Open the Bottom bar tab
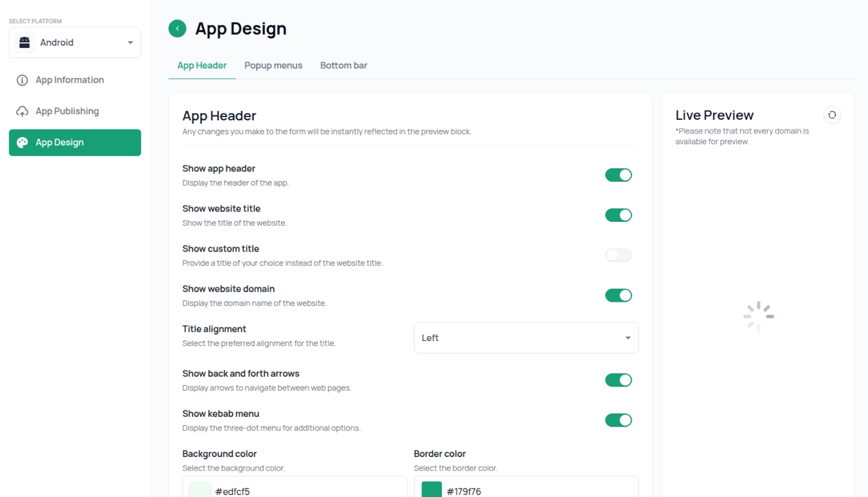 tap(343, 65)
